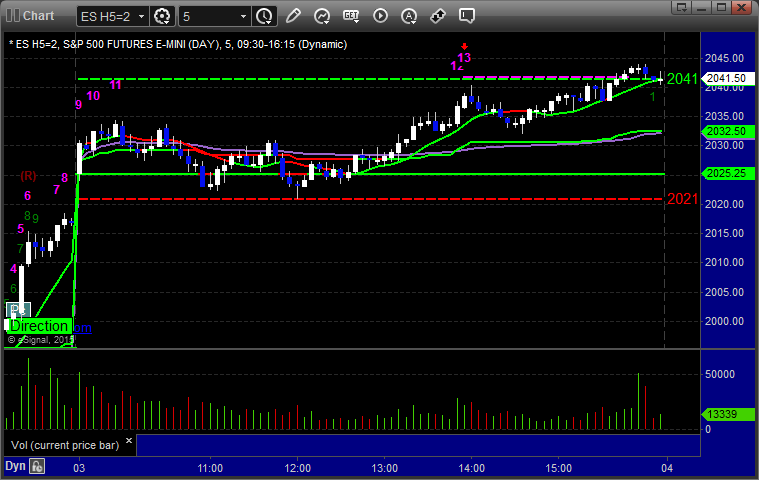Select the pencil drawing tool
This screenshot has width=759, height=480.
293,16
